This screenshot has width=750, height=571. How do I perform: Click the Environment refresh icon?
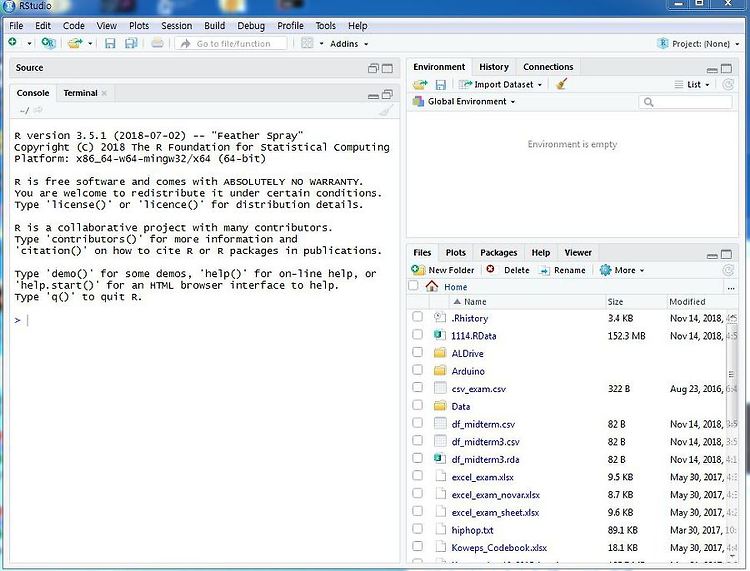728,85
